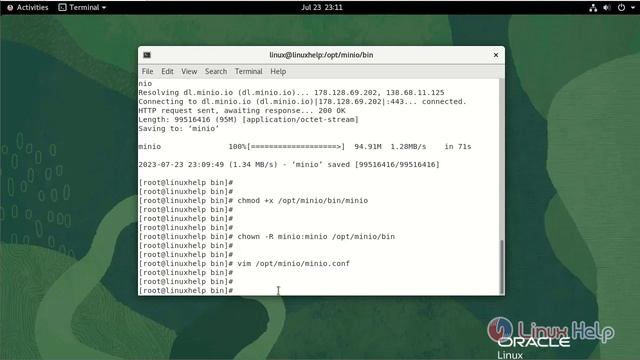This screenshot has width=640, height=360.
Task: Open the Help menu
Action: (x=278, y=71)
